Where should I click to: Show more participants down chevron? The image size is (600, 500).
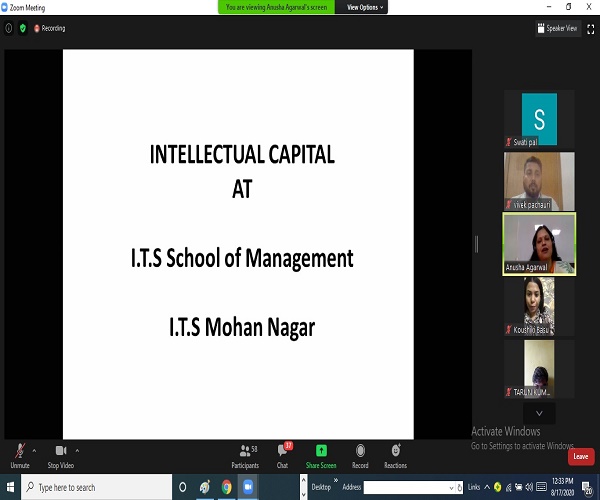tap(539, 413)
